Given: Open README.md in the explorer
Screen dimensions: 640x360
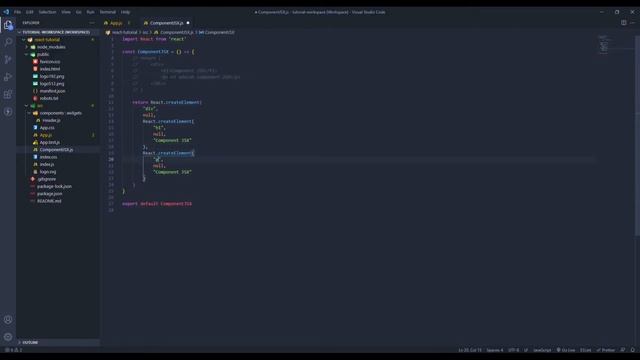Looking at the screenshot, I should (x=49, y=201).
